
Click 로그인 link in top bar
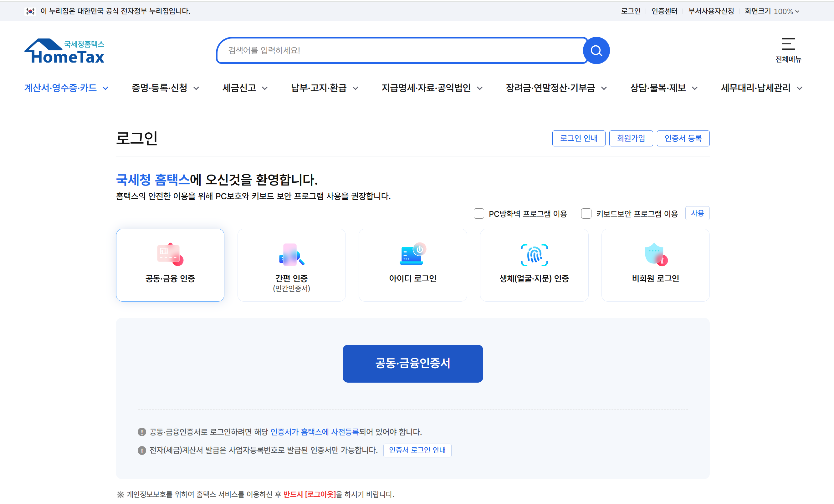(631, 11)
